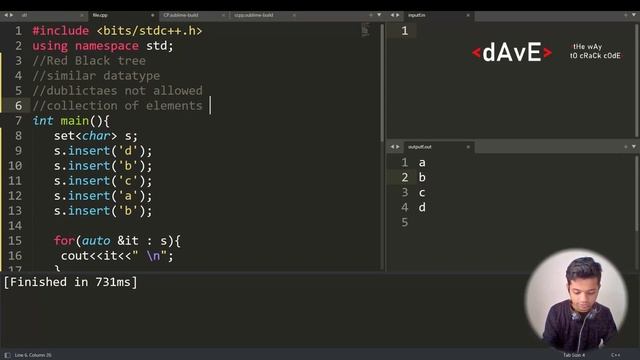The image size is (640, 360).
Task: Close the inputf.in tab
Action: (x=468, y=15)
